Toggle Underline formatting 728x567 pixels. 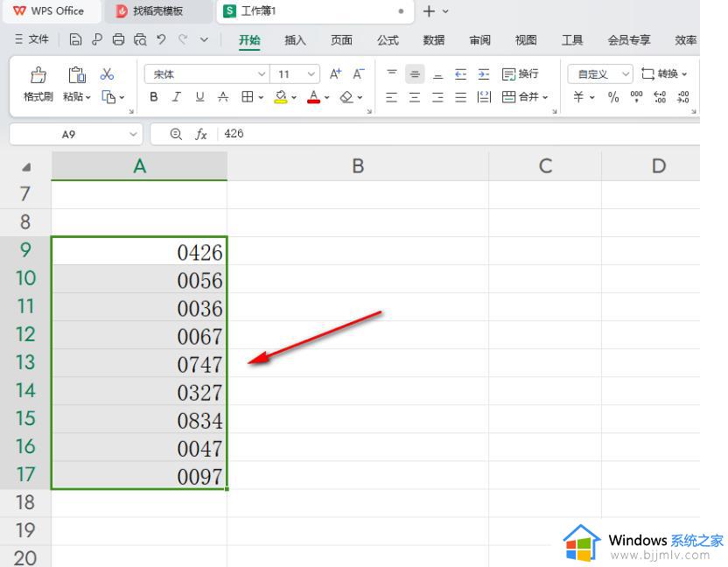pos(199,97)
